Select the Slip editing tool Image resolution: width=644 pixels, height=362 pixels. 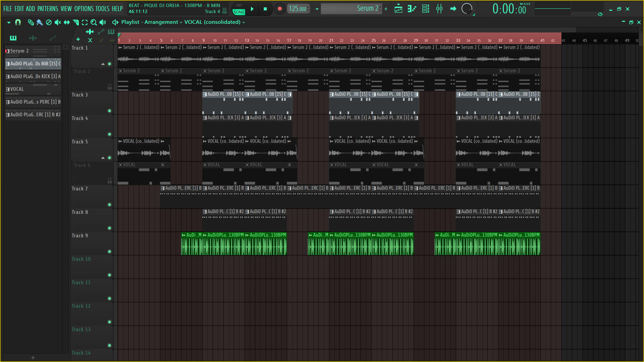click(x=67, y=22)
